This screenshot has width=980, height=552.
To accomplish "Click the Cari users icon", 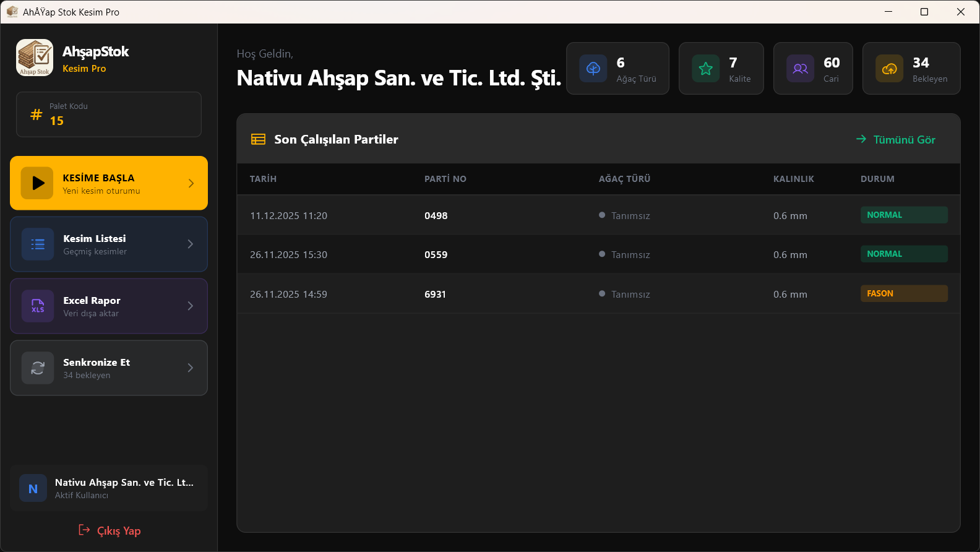I will pyautogui.click(x=801, y=69).
